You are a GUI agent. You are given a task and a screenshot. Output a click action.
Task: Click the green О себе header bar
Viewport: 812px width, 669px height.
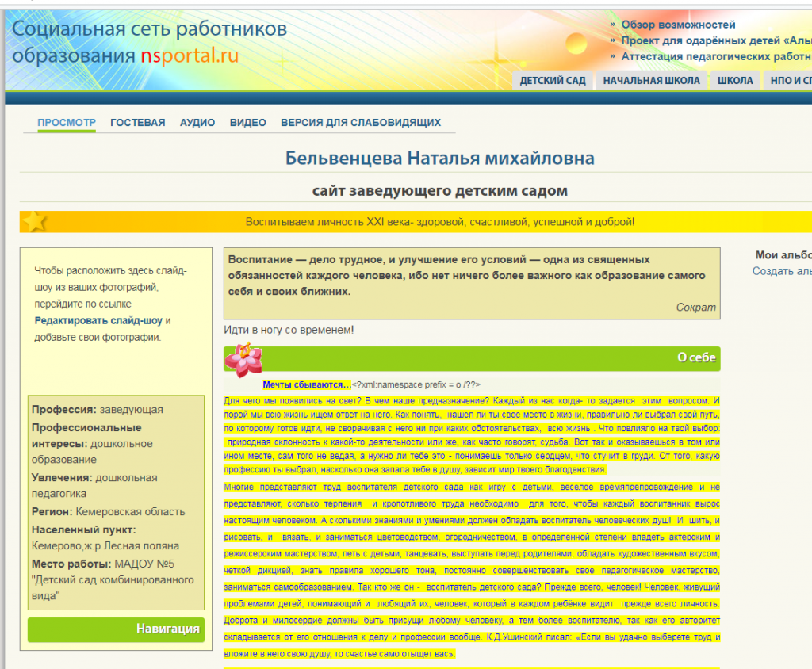[x=472, y=358]
